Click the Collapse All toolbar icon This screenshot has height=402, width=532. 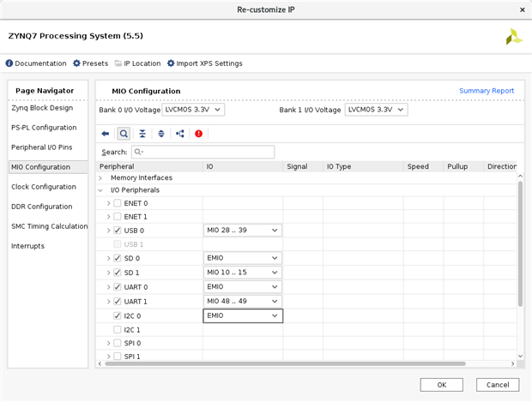pos(142,134)
